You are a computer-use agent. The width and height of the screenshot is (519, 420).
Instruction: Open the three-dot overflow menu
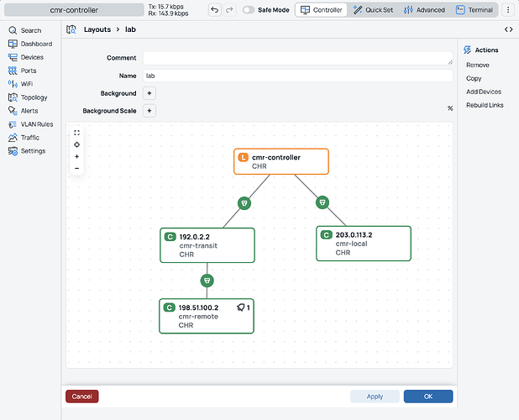tap(508, 10)
